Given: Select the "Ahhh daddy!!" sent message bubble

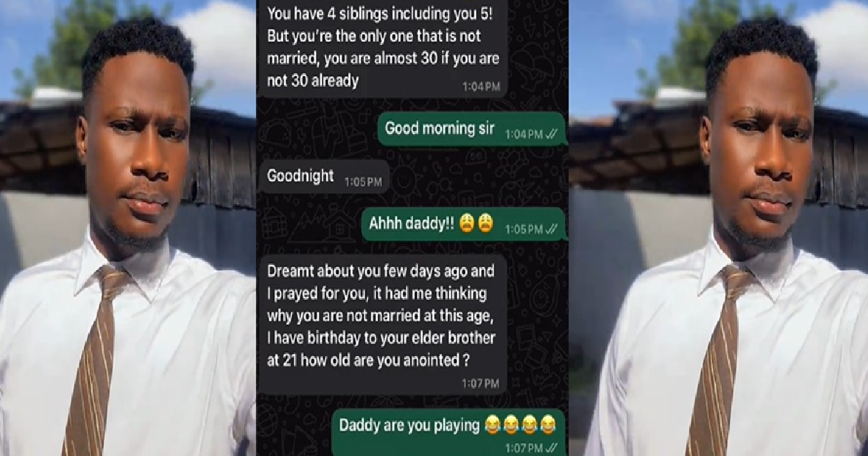Looking at the screenshot, I should [x=464, y=226].
